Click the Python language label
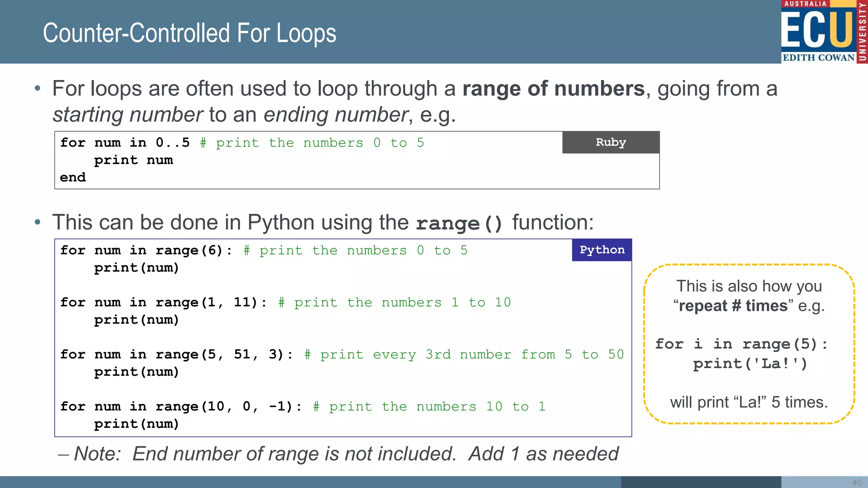 [602, 250]
